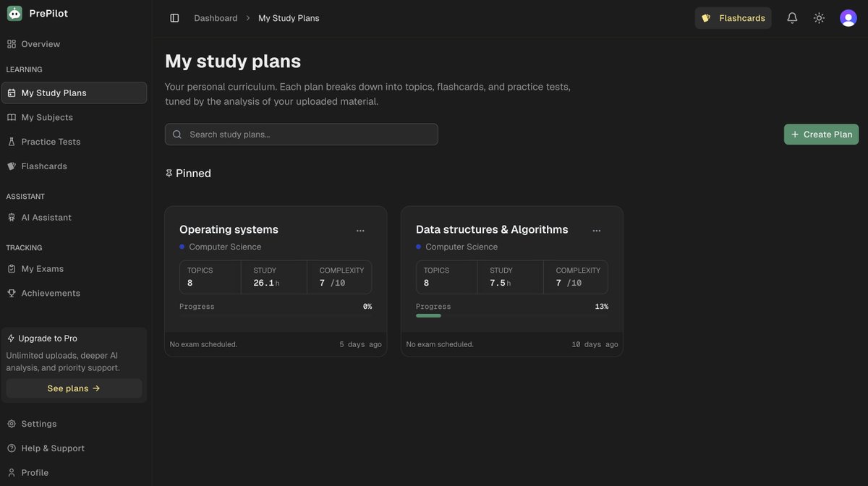The width and height of the screenshot is (868, 486).
Task: Open notifications bell icon
Action: pos(792,18)
